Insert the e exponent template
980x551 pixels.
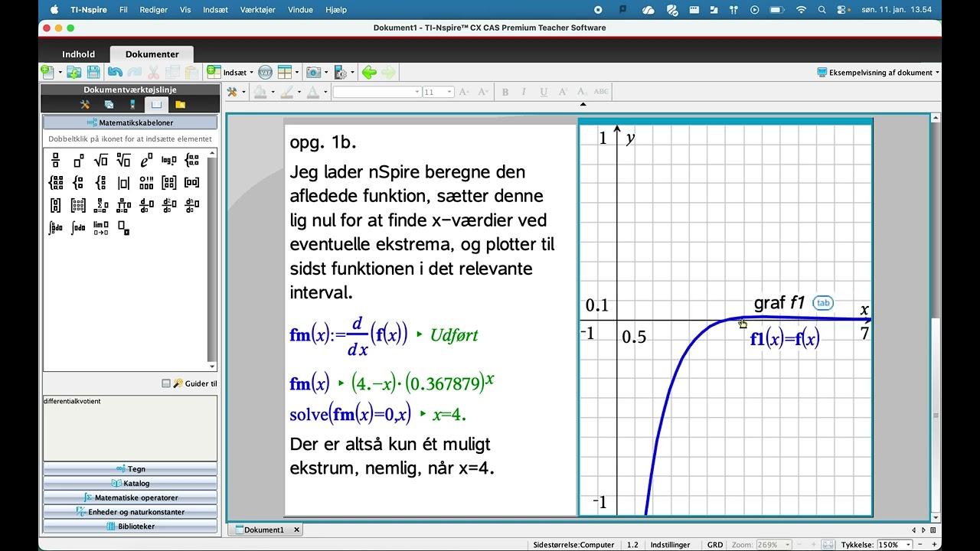[146, 160]
